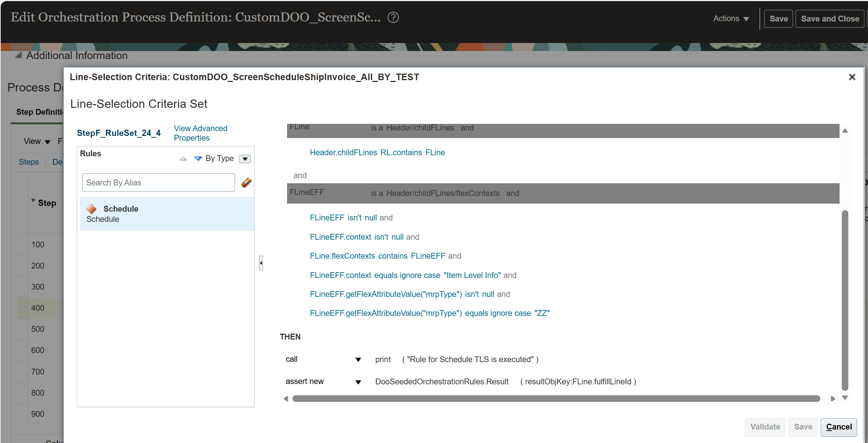
Task: Click the blue move rule down arrow
Action: [x=198, y=158]
